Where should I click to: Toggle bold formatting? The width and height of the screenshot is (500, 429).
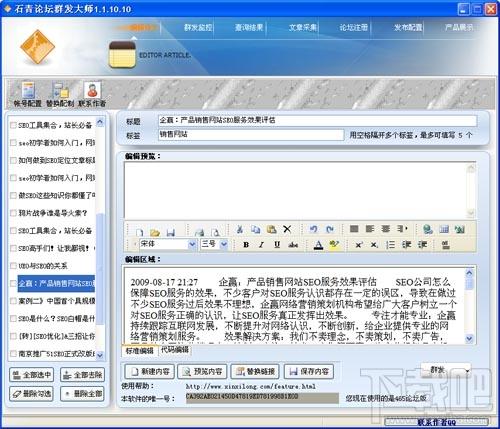[x=246, y=245]
